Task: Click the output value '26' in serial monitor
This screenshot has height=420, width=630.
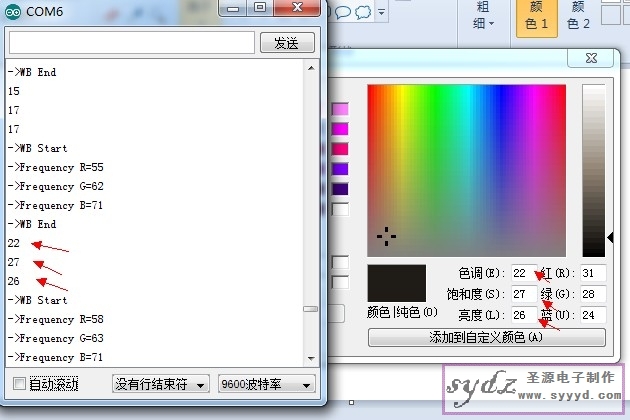Action: pyautogui.click(x=13, y=281)
